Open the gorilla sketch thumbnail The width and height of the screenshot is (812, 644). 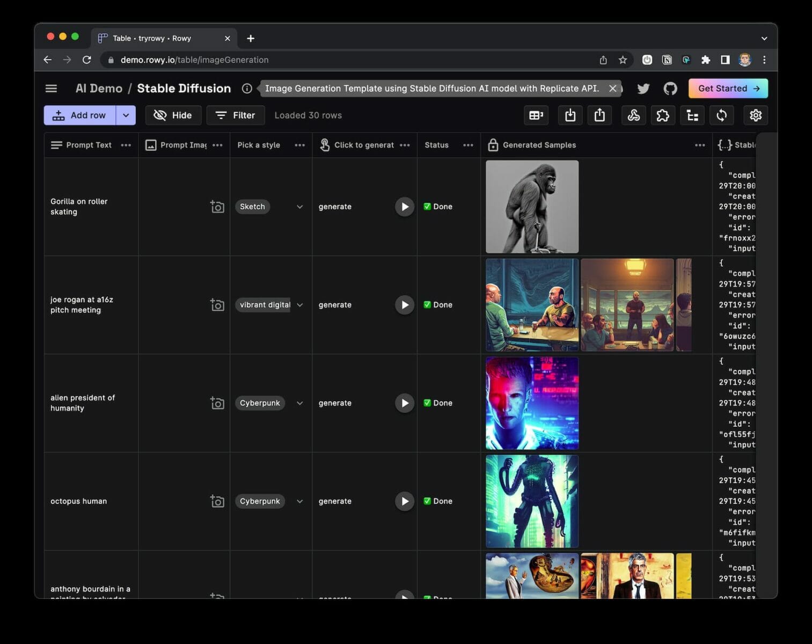pyautogui.click(x=532, y=207)
